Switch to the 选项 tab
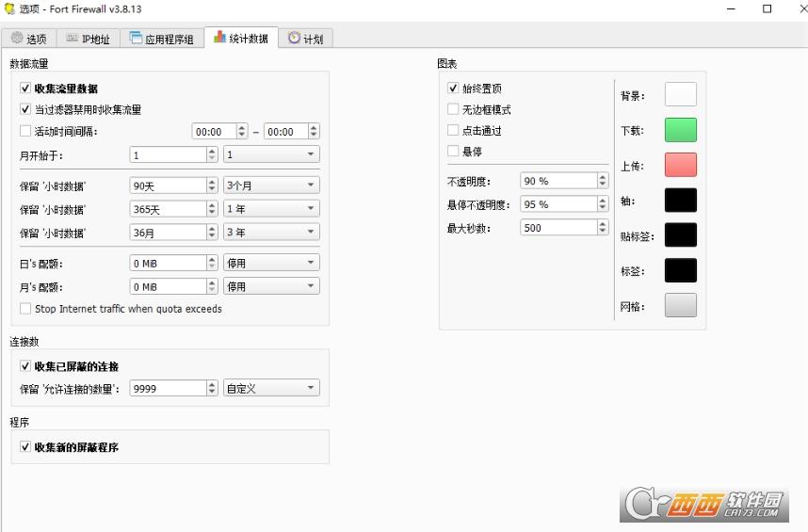The width and height of the screenshot is (808, 532). 29,38
